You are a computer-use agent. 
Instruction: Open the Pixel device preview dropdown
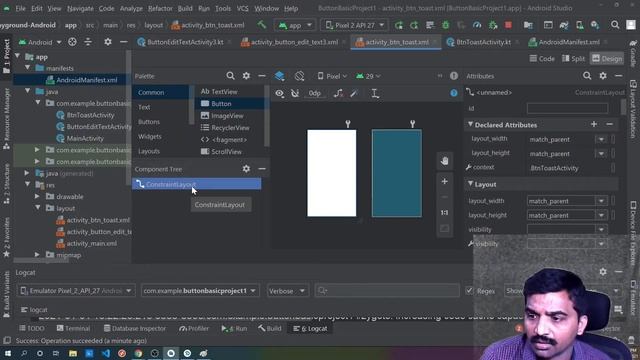pos(332,76)
